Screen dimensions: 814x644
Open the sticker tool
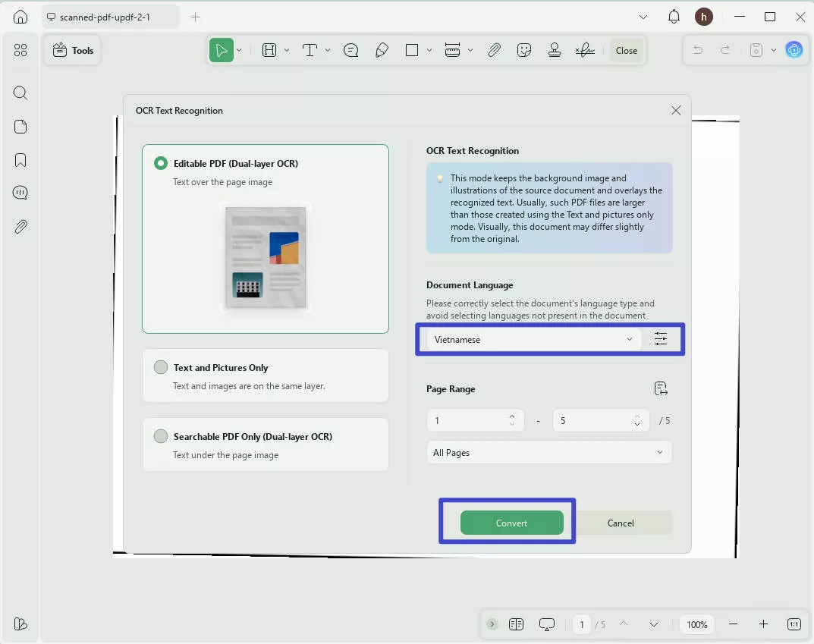click(x=524, y=50)
